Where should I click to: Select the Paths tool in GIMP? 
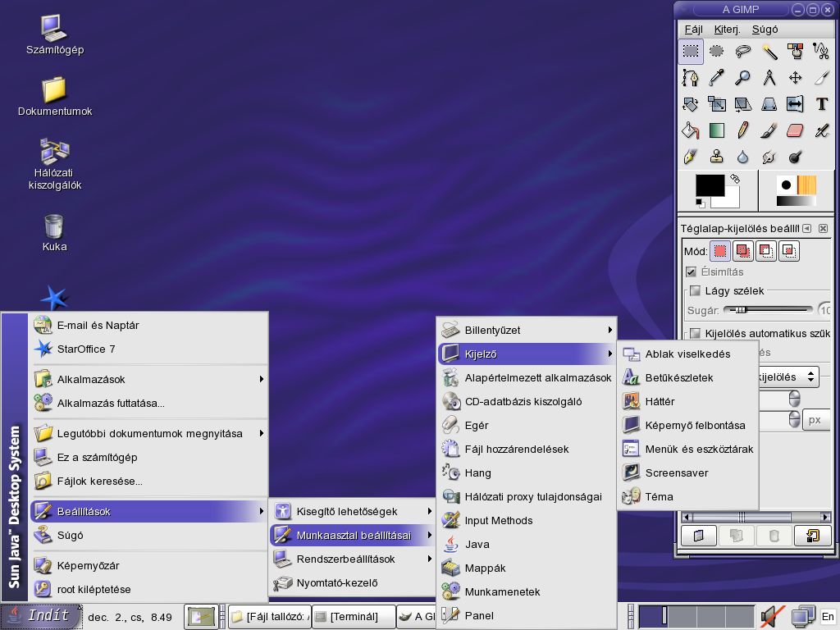tap(691, 78)
